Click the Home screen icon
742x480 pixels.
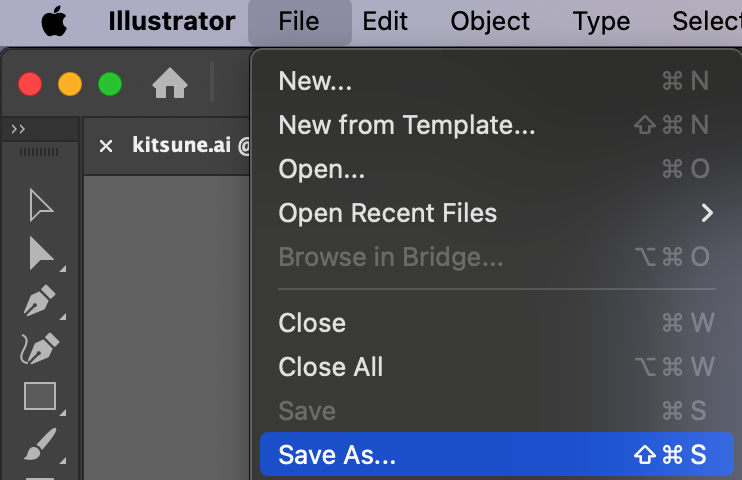coord(170,85)
